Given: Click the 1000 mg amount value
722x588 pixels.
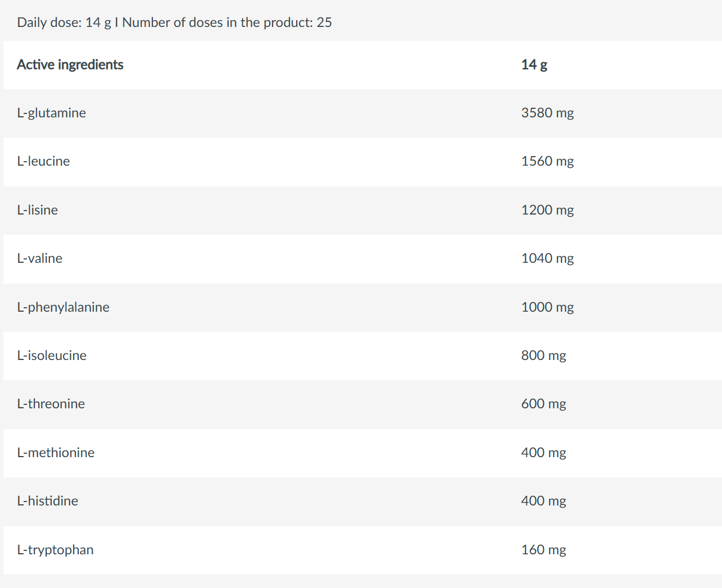Looking at the screenshot, I should [x=547, y=307].
